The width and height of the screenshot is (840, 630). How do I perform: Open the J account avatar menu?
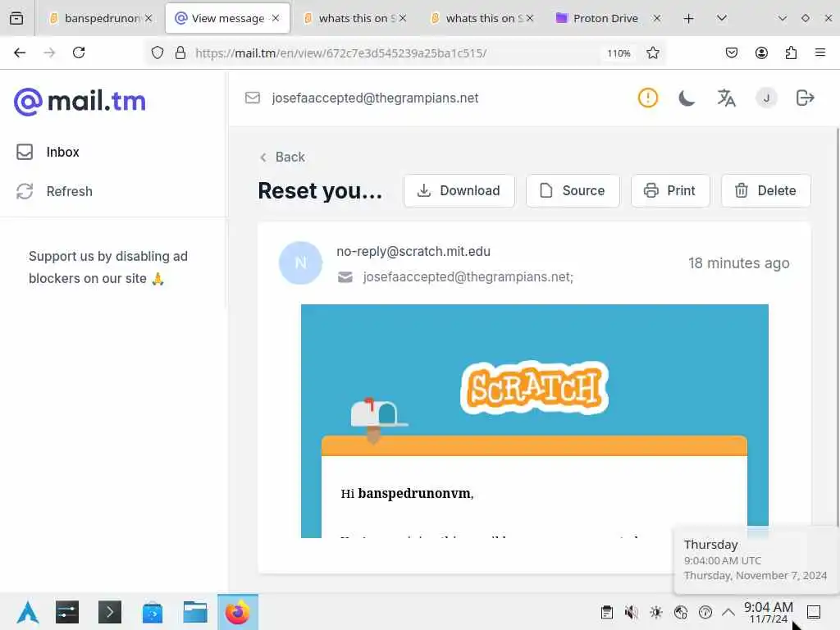(766, 98)
